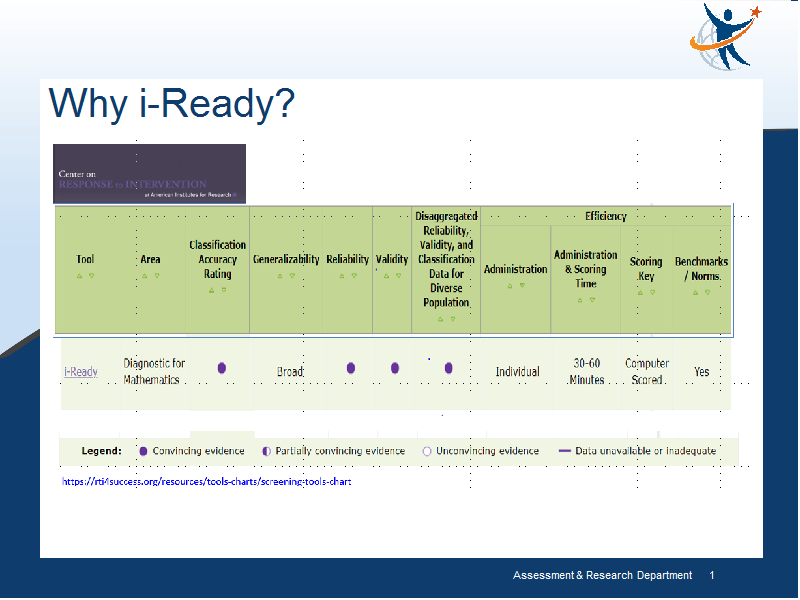
Task: Click the Center on Response to Intervention banner
Action: click(149, 174)
